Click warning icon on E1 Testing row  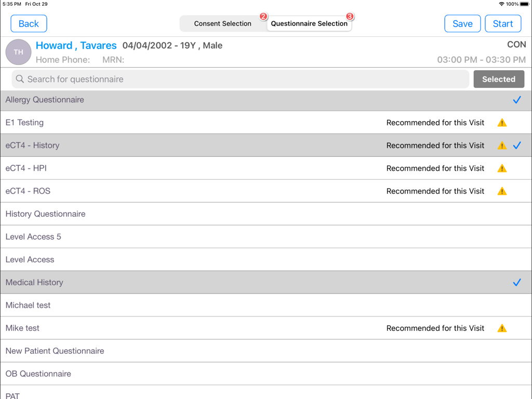click(502, 123)
